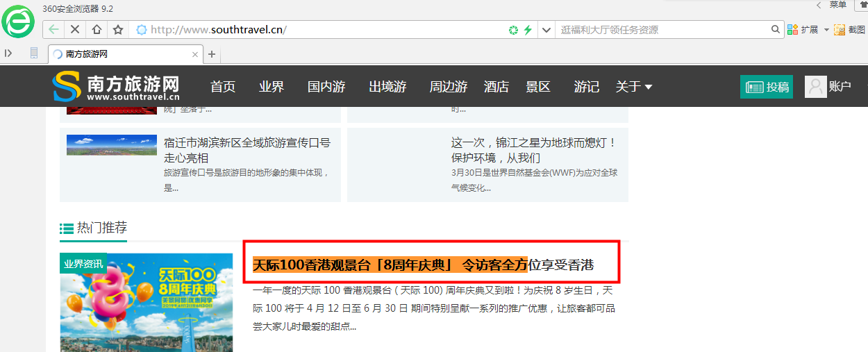Click the 旅游宣传口号 summary text
The width and height of the screenshot is (868, 352).
pyautogui.click(x=247, y=180)
